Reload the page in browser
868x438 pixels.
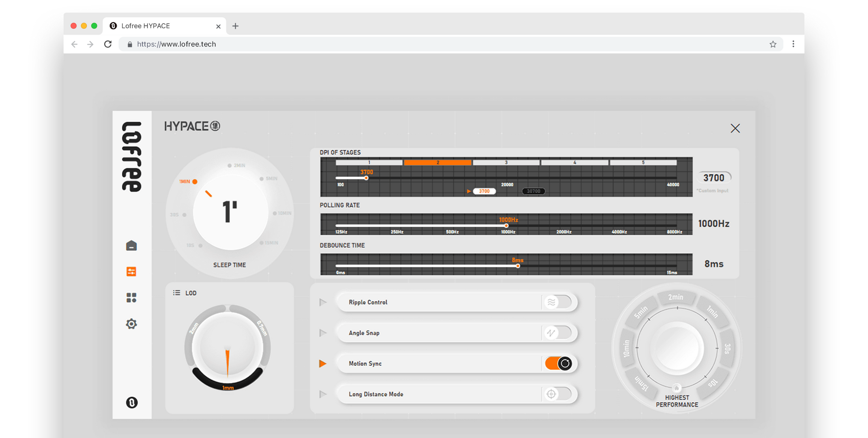[x=108, y=44]
